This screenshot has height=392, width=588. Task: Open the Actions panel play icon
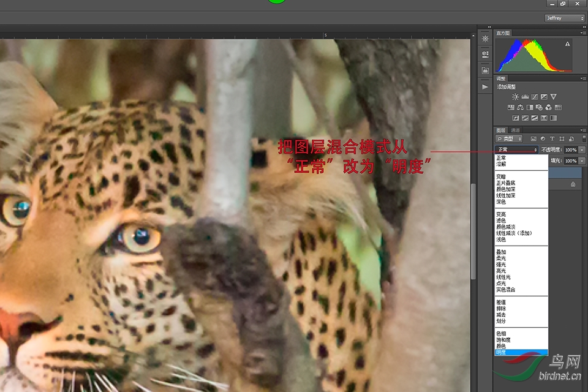(x=485, y=86)
